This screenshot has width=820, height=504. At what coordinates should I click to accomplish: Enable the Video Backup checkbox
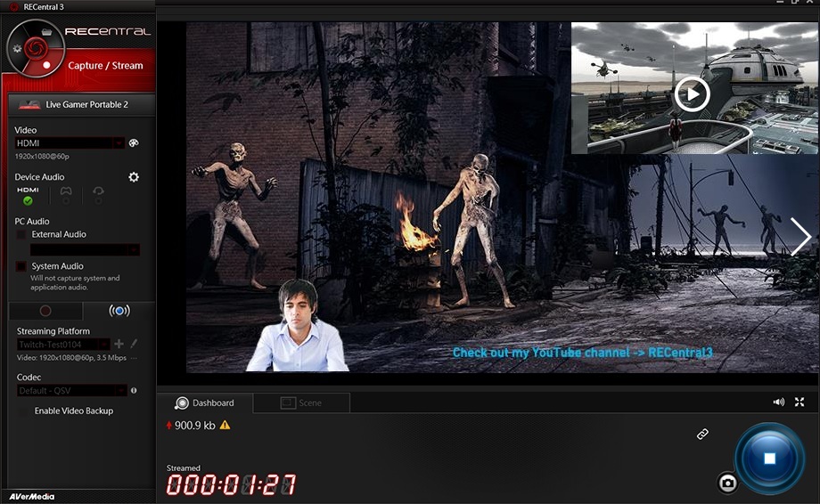pos(23,411)
